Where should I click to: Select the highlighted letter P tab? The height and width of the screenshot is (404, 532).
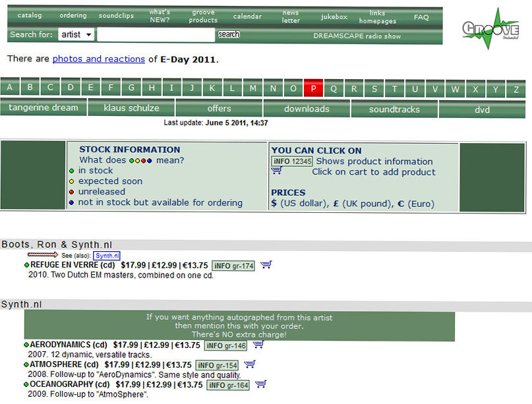(314, 89)
